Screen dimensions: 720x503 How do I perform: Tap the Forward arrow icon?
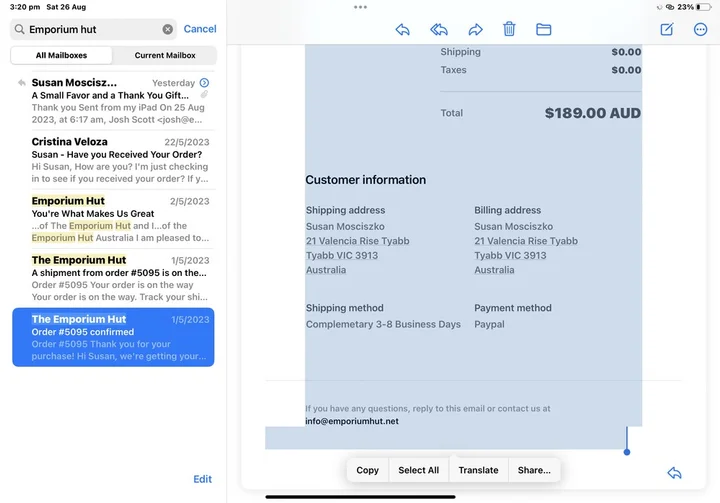pyautogui.click(x=475, y=30)
